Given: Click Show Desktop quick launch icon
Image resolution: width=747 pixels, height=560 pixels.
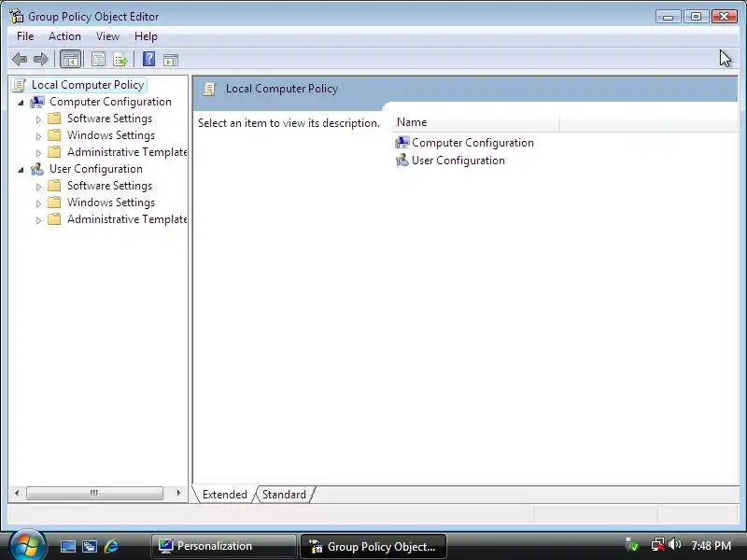Looking at the screenshot, I should pos(67,546).
